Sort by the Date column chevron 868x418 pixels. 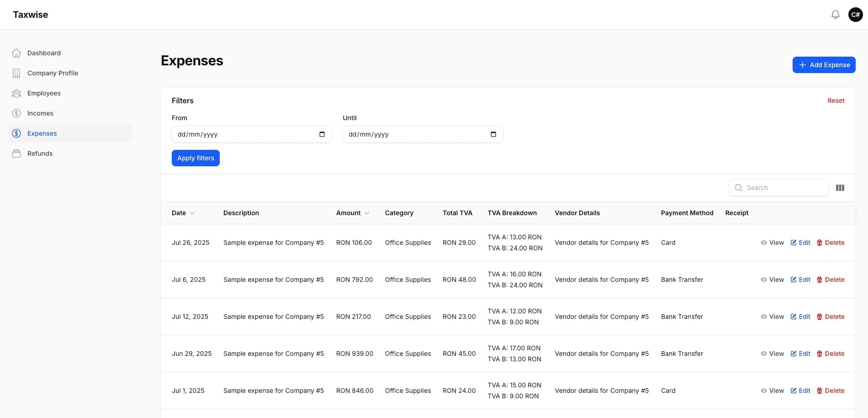tap(192, 213)
